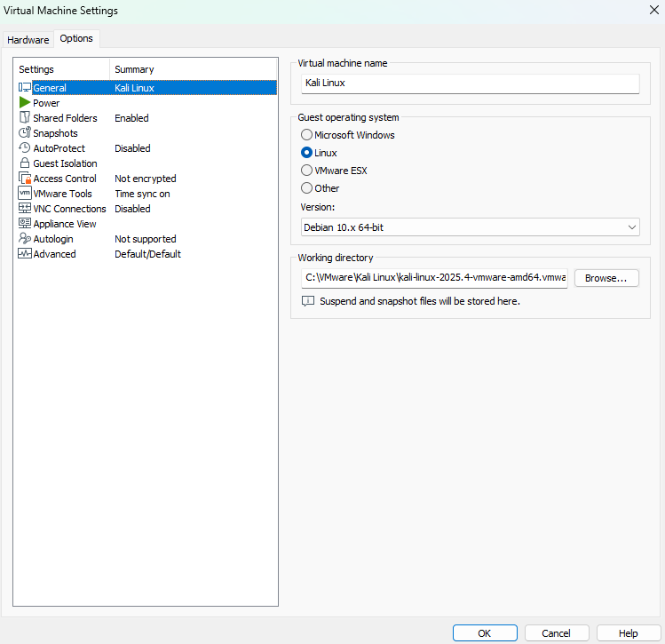
Task: Click the 'Time sync on' summary text
Action: tap(142, 194)
